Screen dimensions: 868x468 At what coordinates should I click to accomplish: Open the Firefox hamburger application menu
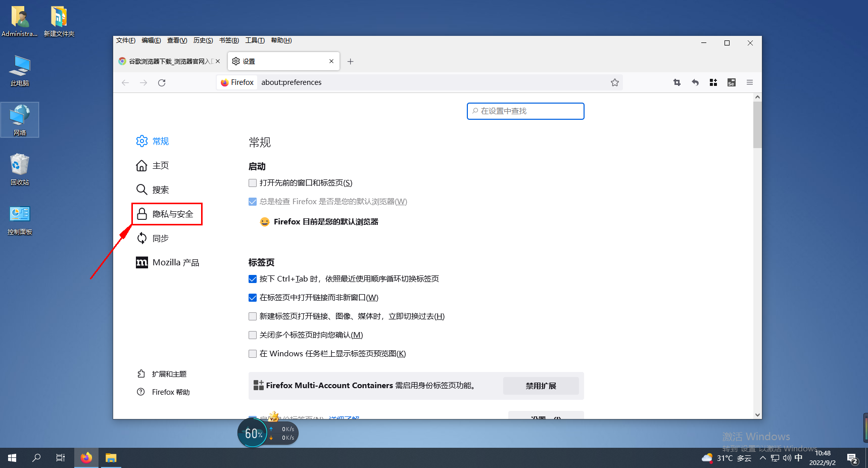click(x=750, y=82)
